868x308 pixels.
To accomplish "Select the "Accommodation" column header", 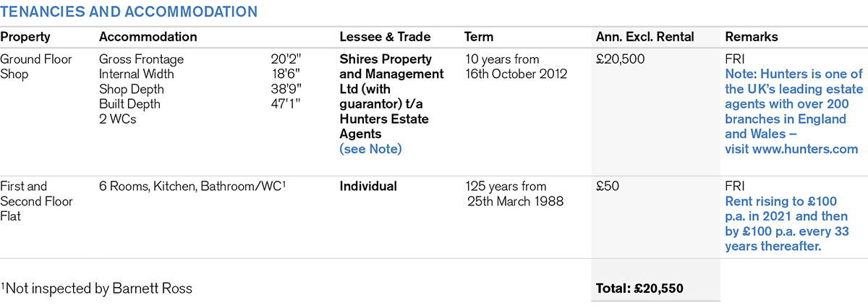I will pos(148,37).
